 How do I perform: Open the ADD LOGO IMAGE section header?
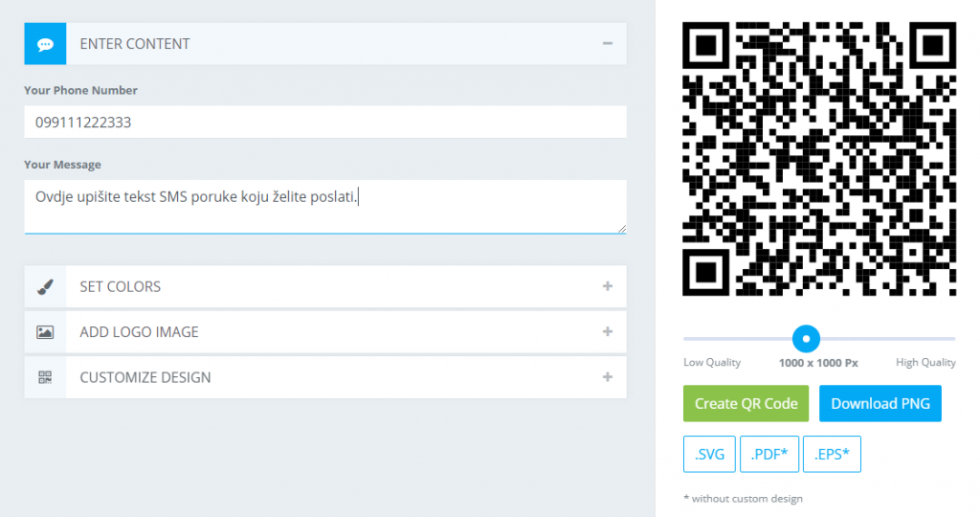tap(140, 332)
